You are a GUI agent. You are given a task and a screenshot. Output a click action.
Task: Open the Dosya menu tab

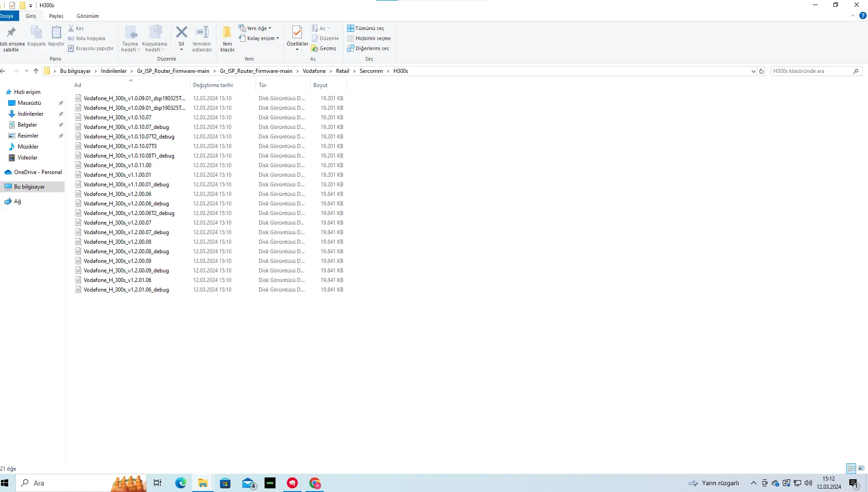(x=8, y=16)
